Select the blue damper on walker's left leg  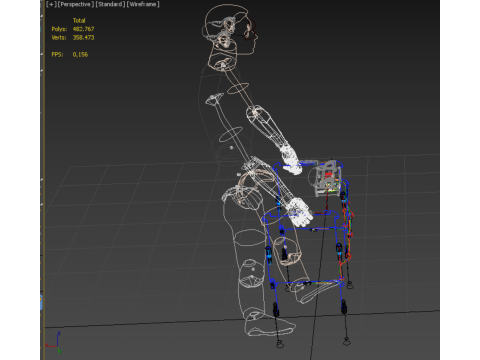(x=269, y=255)
